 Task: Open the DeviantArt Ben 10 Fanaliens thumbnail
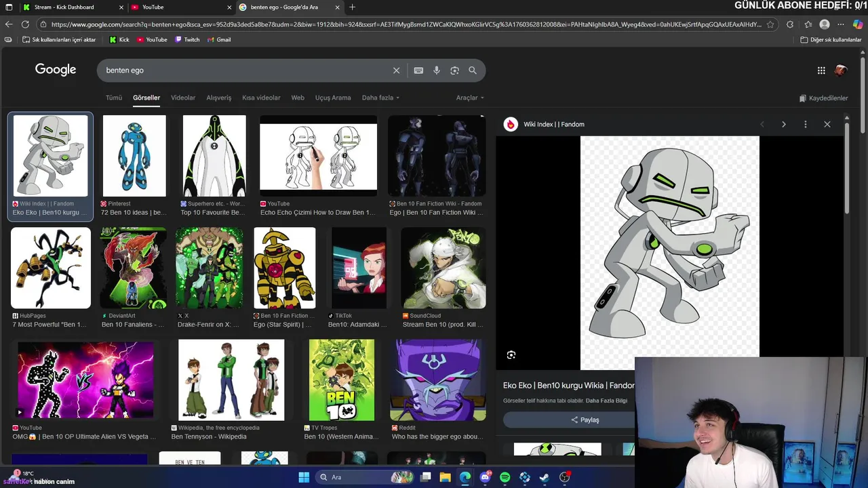133,268
